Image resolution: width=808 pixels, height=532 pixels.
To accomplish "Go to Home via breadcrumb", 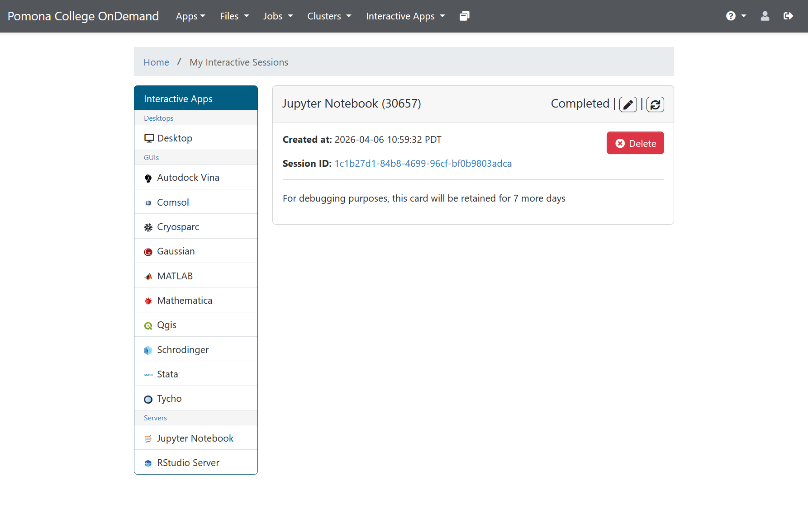I will 156,62.
